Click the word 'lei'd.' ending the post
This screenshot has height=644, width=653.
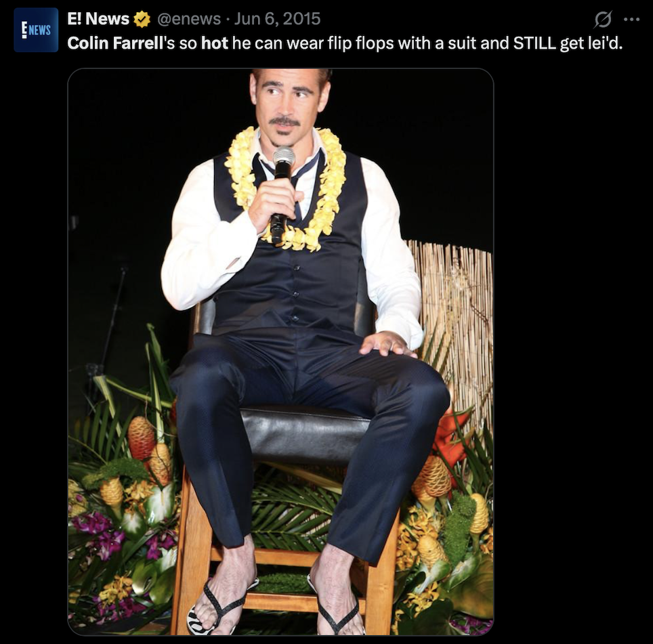[x=604, y=43]
